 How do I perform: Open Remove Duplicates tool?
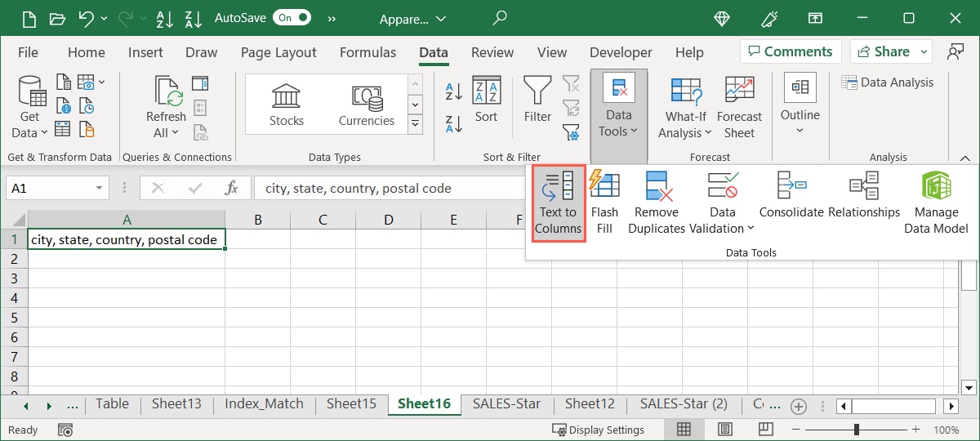[x=657, y=203]
